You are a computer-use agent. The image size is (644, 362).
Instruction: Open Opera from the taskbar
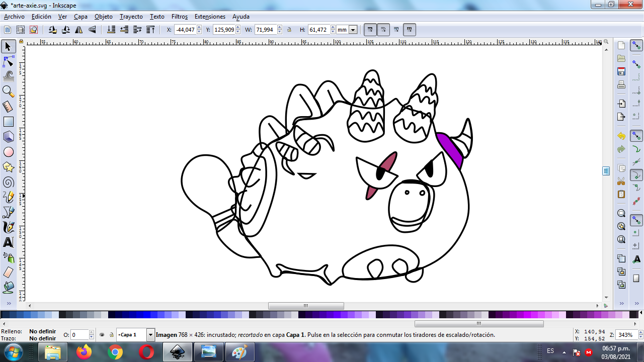coord(146,352)
